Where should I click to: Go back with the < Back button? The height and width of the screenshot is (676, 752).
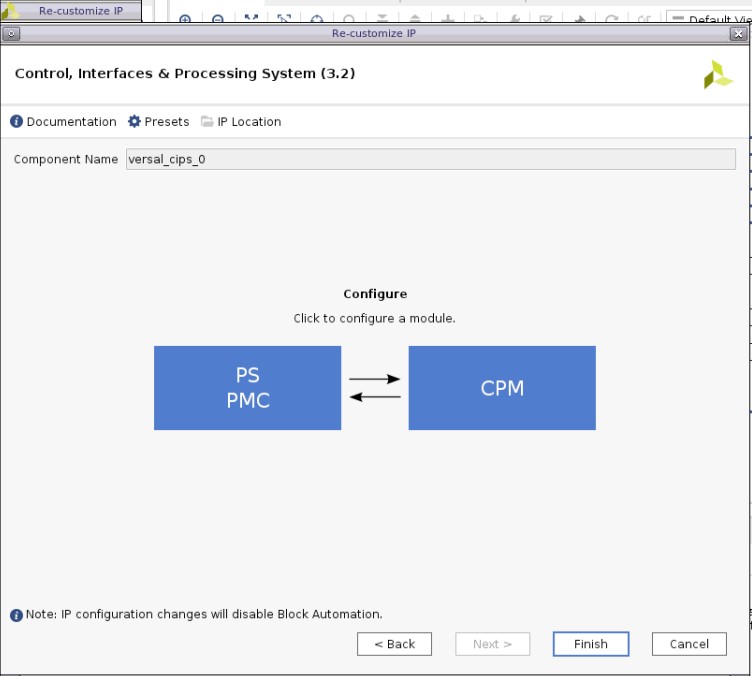(x=394, y=644)
